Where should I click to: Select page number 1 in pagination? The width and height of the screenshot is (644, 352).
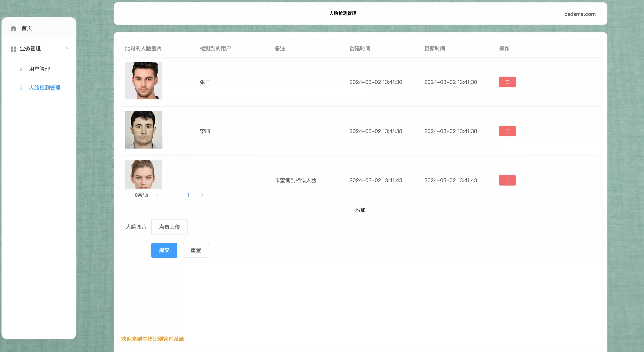188,195
